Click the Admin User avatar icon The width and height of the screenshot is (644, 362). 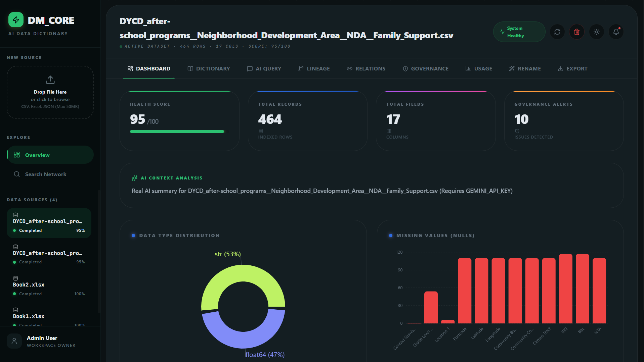pyautogui.click(x=14, y=341)
